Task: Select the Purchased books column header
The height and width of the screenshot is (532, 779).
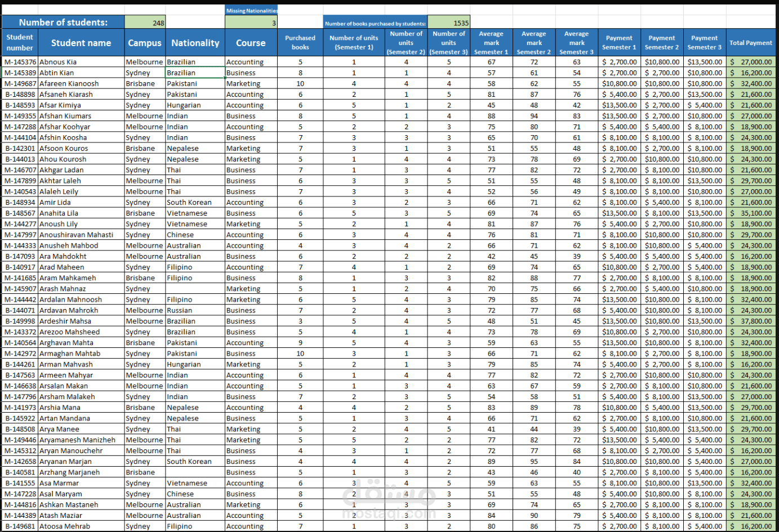Action: [300, 43]
